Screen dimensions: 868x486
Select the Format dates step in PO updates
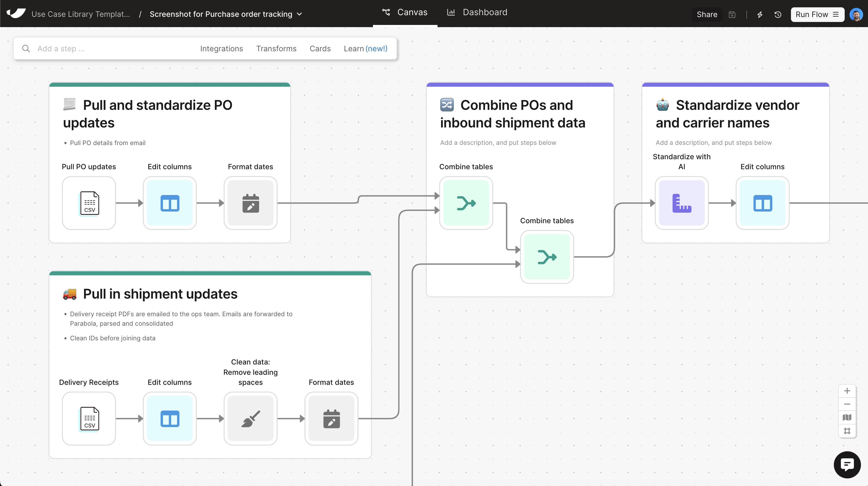[250, 203]
